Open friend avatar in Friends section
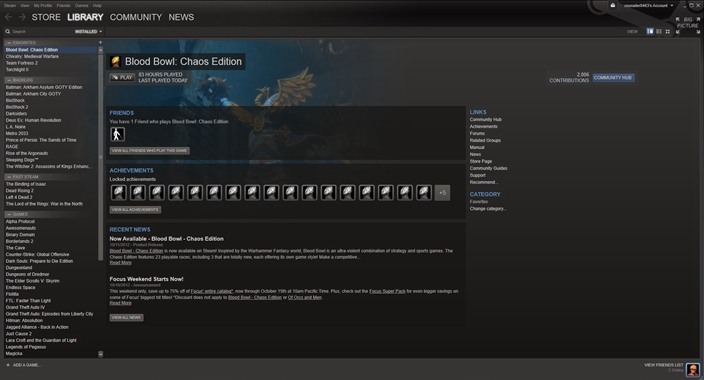Screen dimensions: 704x380 point(118,134)
